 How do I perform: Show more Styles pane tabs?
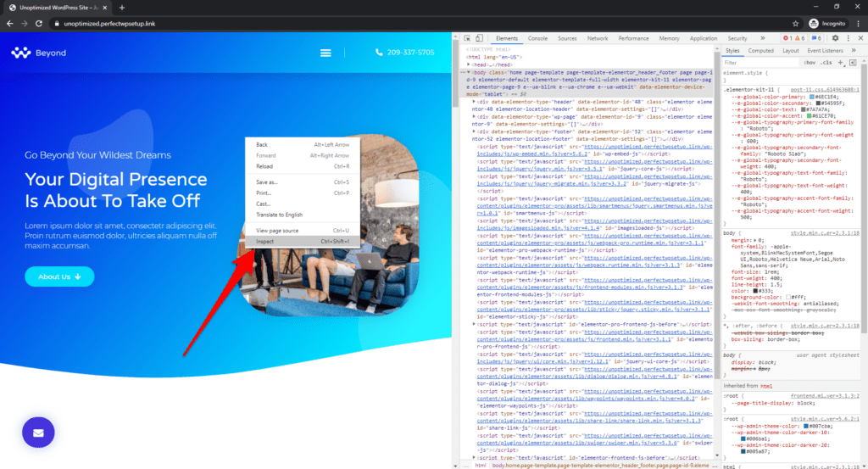coord(854,50)
